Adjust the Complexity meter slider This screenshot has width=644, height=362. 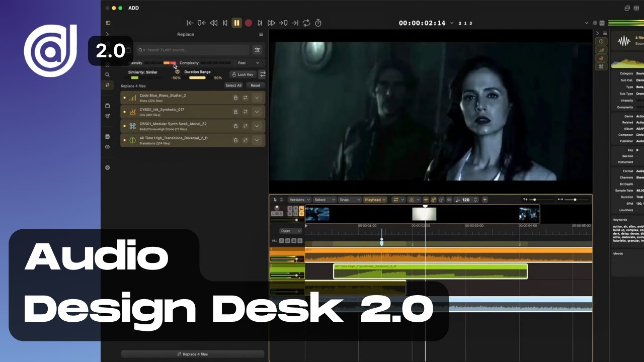tap(216, 63)
